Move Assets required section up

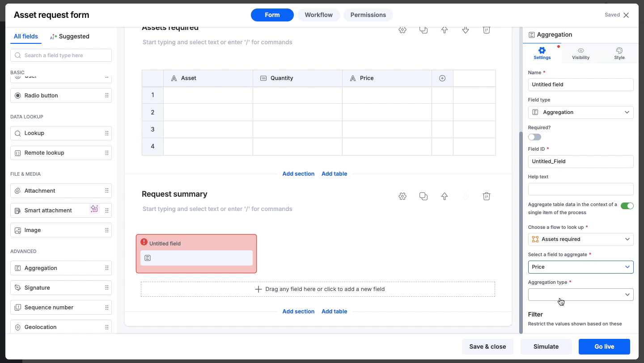click(445, 30)
